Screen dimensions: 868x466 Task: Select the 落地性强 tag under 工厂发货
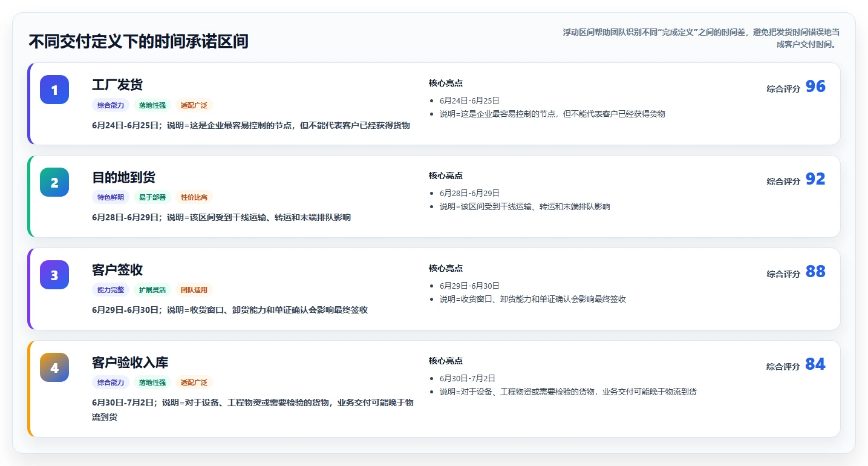tap(152, 105)
